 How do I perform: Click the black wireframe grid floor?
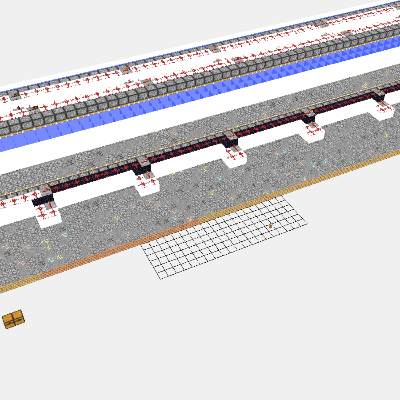click(x=224, y=237)
